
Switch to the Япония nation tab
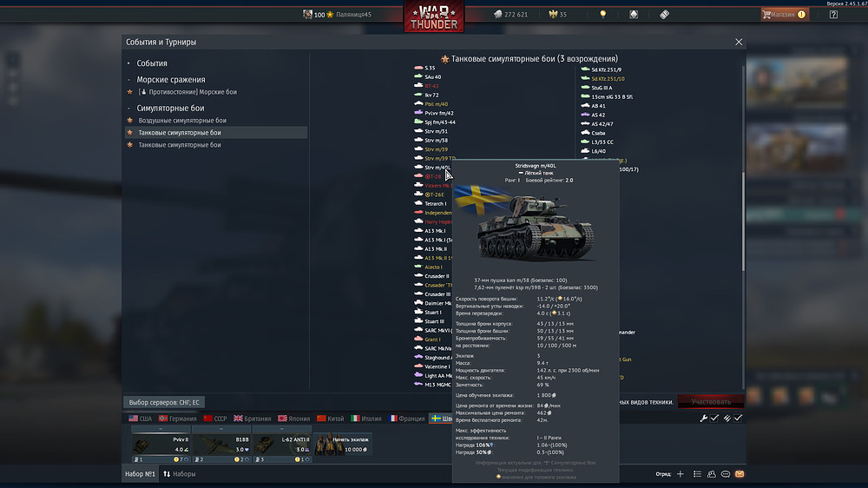(293, 419)
